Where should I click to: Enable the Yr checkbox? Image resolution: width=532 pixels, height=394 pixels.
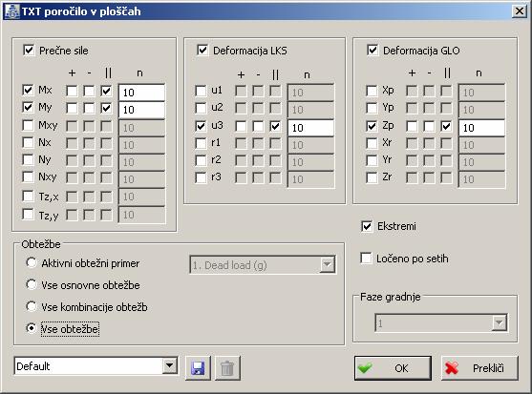(372, 160)
